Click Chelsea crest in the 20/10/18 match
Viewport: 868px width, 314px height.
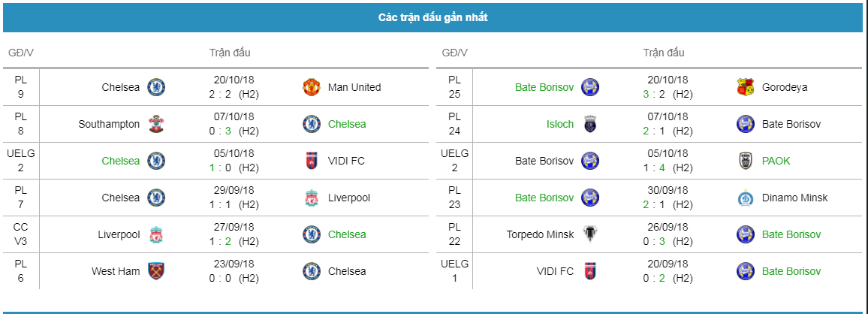click(156, 87)
